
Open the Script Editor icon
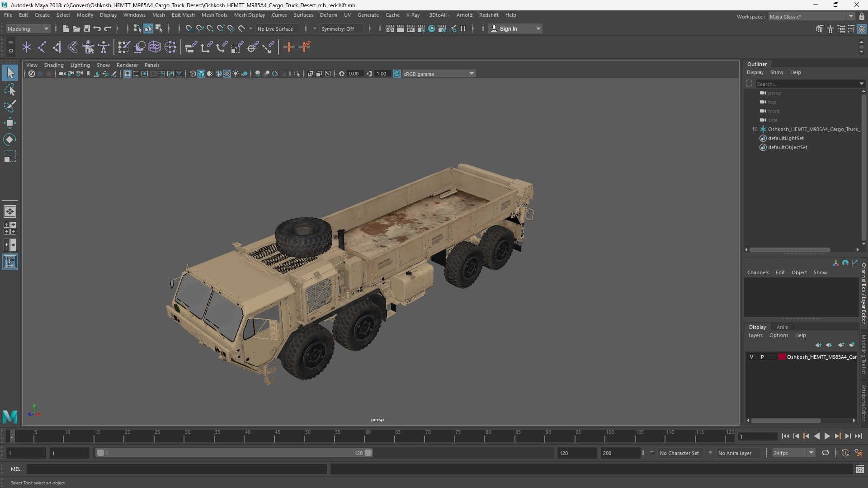[x=859, y=469]
